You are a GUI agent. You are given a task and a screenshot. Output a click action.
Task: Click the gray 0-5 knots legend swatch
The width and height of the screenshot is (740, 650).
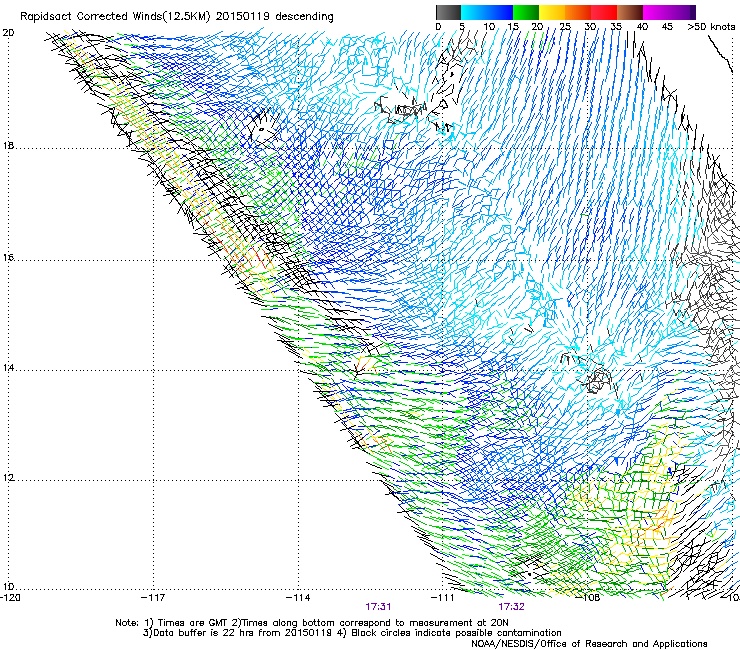tap(448, 12)
